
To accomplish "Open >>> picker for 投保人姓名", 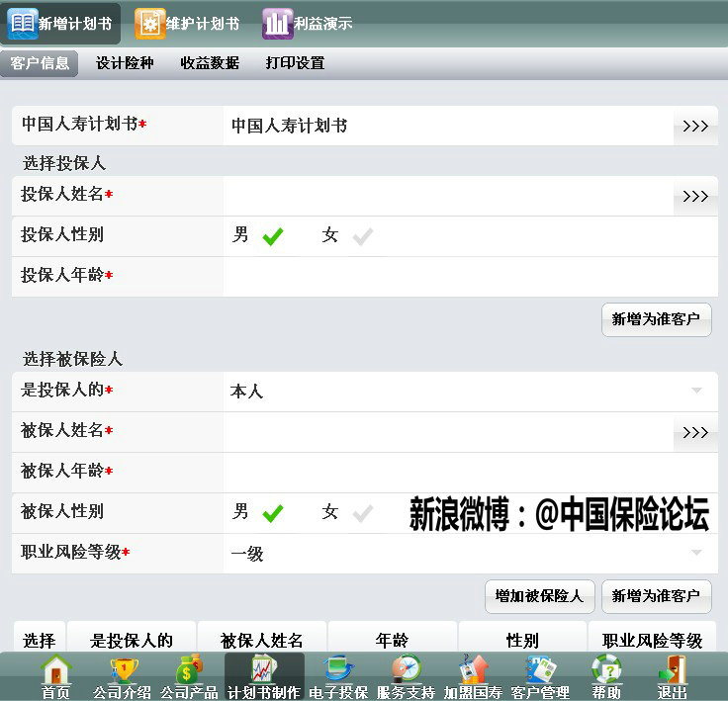I will pos(695,196).
